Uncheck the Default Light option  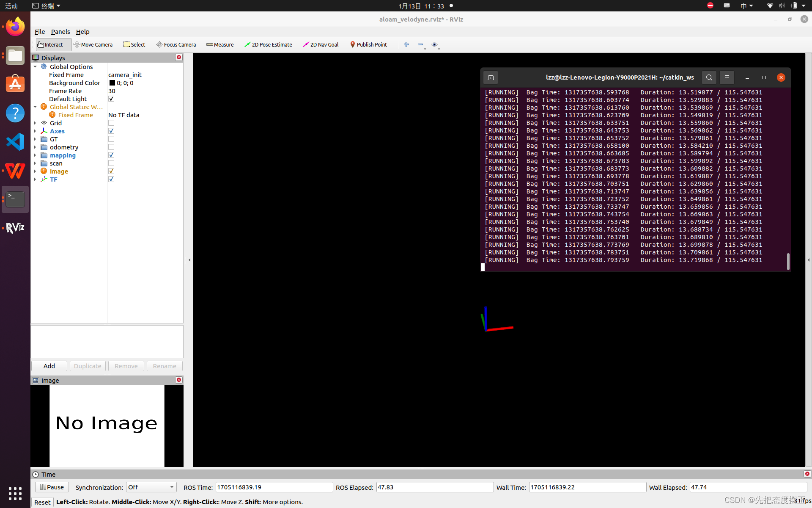pyautogui.click(x=111, y=99)
